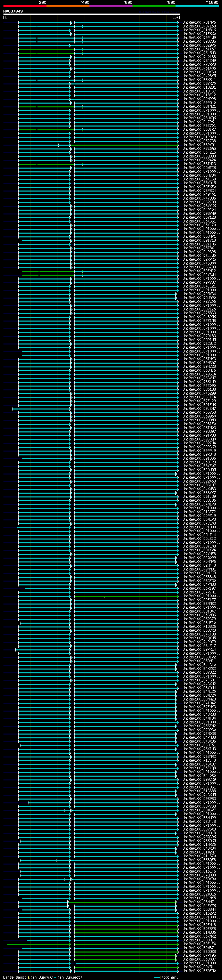Select the UniRef100_B6AF50 label
The width and height of the screenshot is (222, 980).
pos(199,971)
